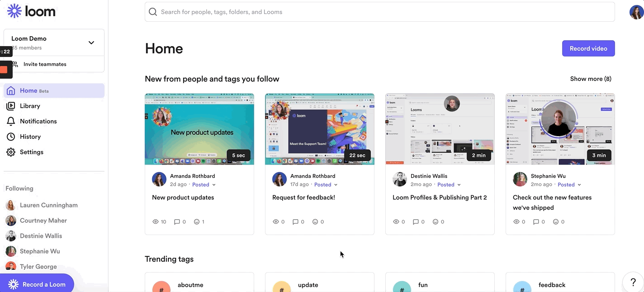The height and width of the screenshot is (292, 644).
Task: Click the aboutme hashtag tag icon
Action: tap(161, 287)
